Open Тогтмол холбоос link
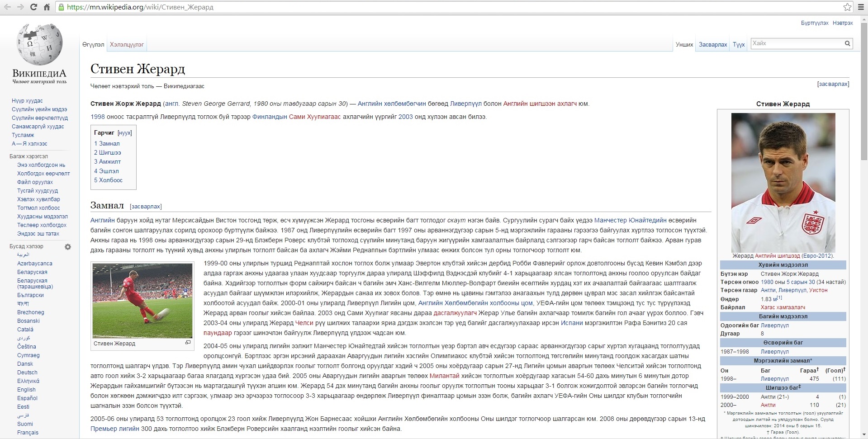Image resolution: width=868 pixels, height=439 pixels. [38, 208]
